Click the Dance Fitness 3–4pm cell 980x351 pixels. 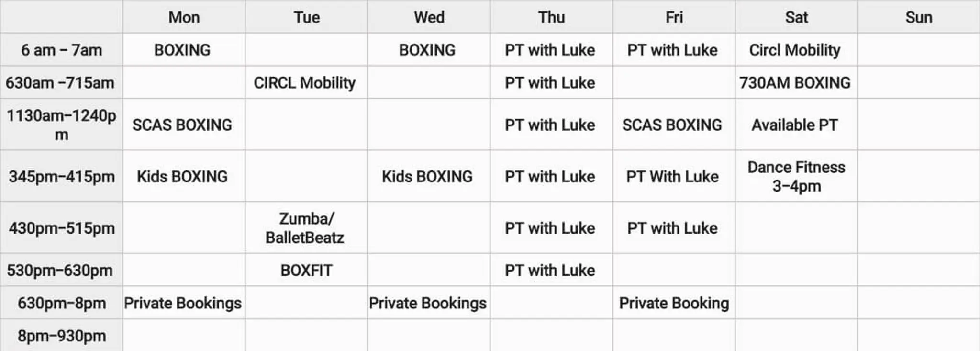pos(796,176)
